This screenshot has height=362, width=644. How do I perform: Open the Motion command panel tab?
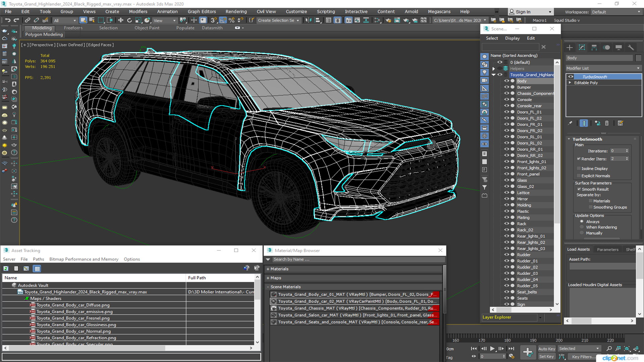606,48
